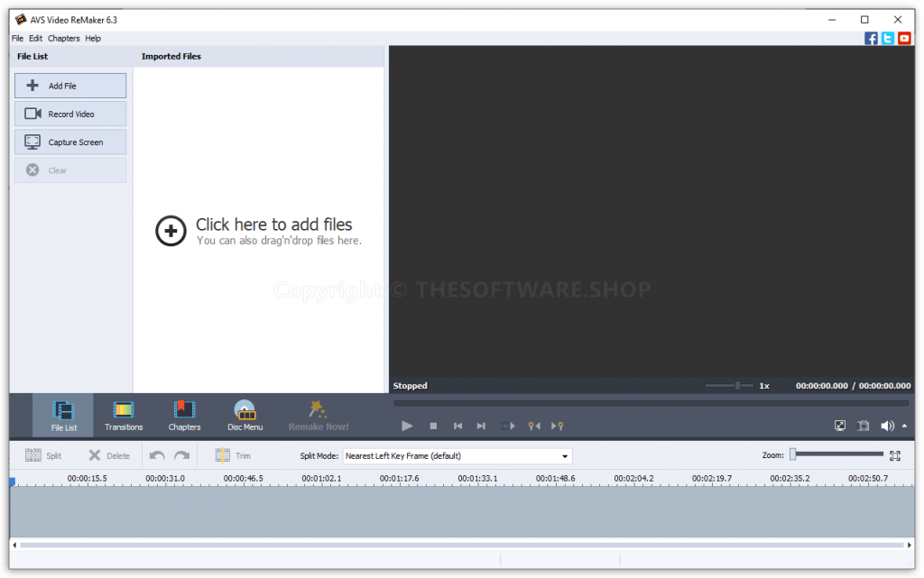Click the 00:00:00.000 / 00:00:00.000 time display
The image size is (924, 578).
pos(854,386)
